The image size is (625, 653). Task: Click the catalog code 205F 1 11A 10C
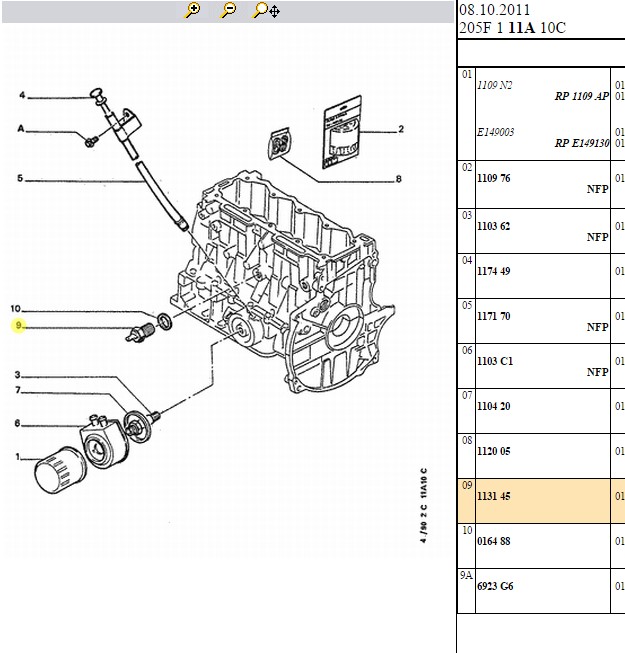pyautogui.click(x=512, y=28)
